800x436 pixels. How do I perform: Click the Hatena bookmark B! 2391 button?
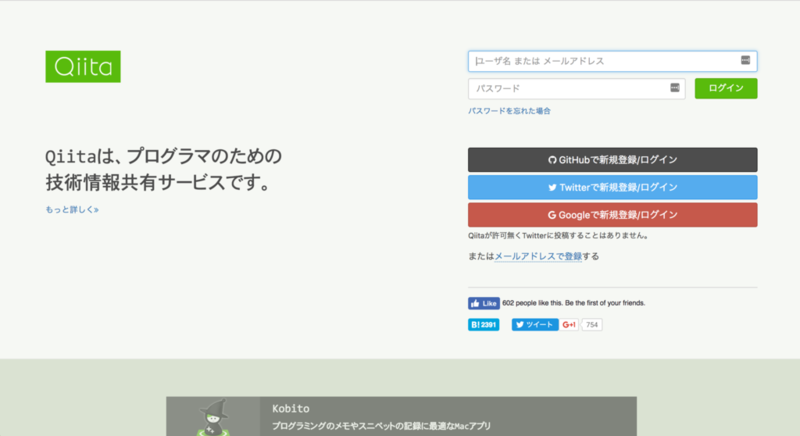click(484, 325)
